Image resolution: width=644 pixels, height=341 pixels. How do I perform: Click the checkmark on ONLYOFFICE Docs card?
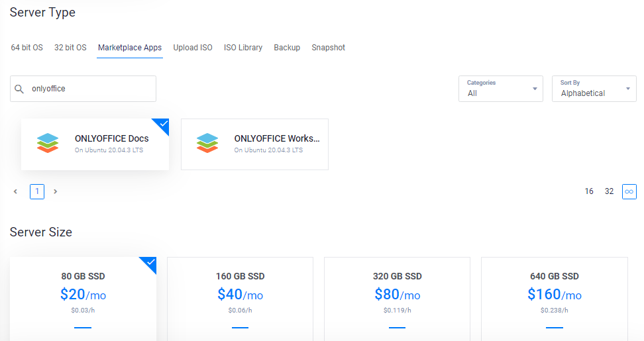click(164, 124)
